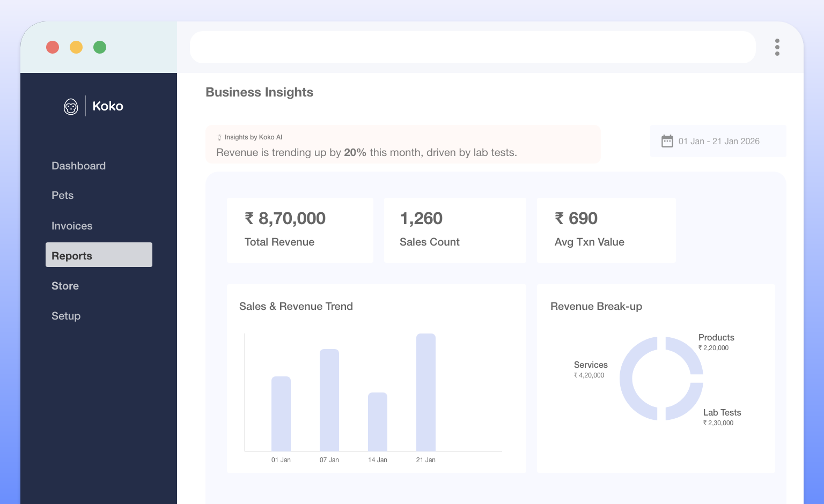Click the lightbulb icon in the AI insight banner
This screenshot has width=824, height=504.
click(x=219, y=137)
